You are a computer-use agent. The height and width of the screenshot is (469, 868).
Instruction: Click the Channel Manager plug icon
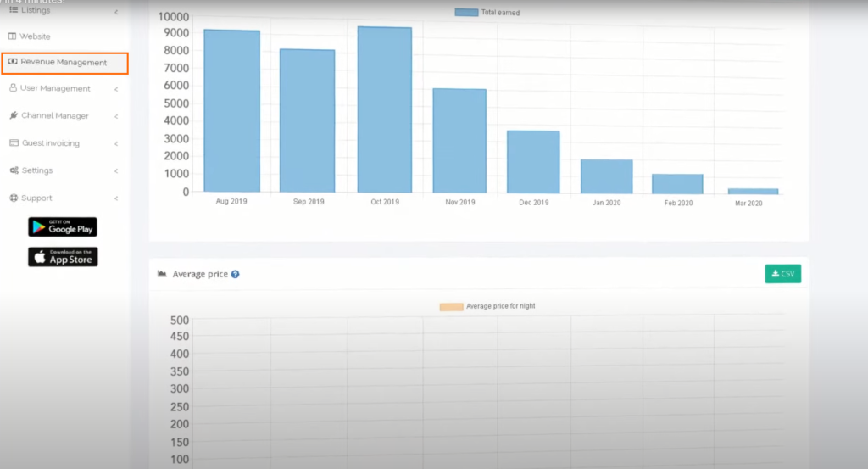point(14,115)
